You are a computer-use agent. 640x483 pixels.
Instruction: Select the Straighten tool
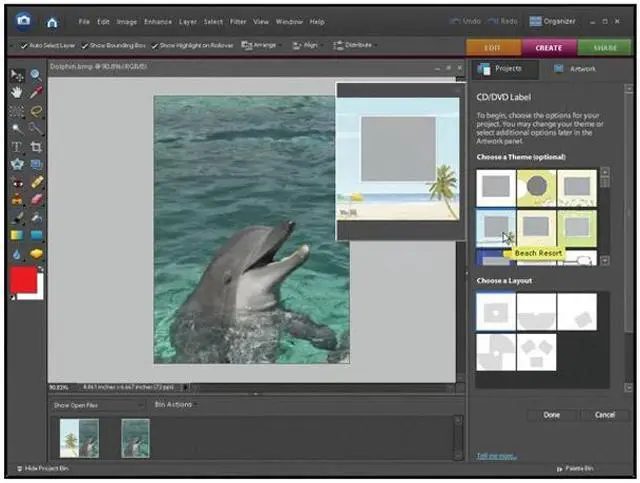tap(36, 165)
